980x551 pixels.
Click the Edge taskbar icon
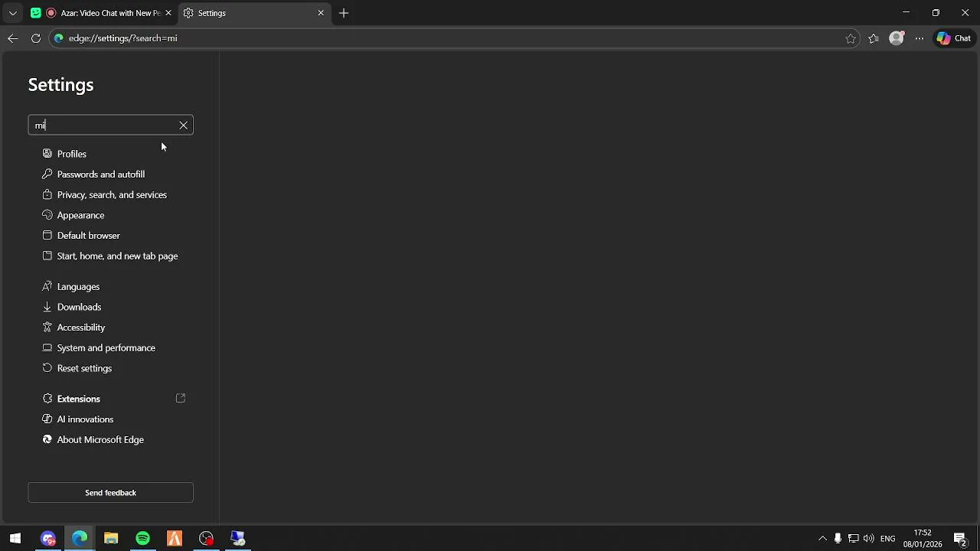[x=80, y=539]
